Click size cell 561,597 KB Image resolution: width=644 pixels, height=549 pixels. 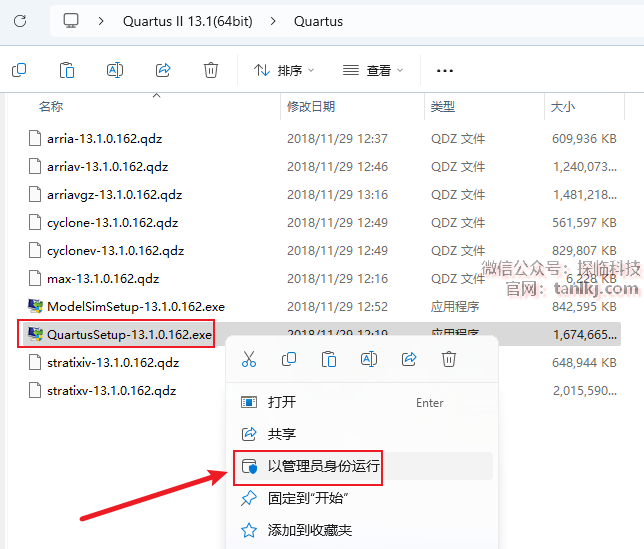coord(584,223)
